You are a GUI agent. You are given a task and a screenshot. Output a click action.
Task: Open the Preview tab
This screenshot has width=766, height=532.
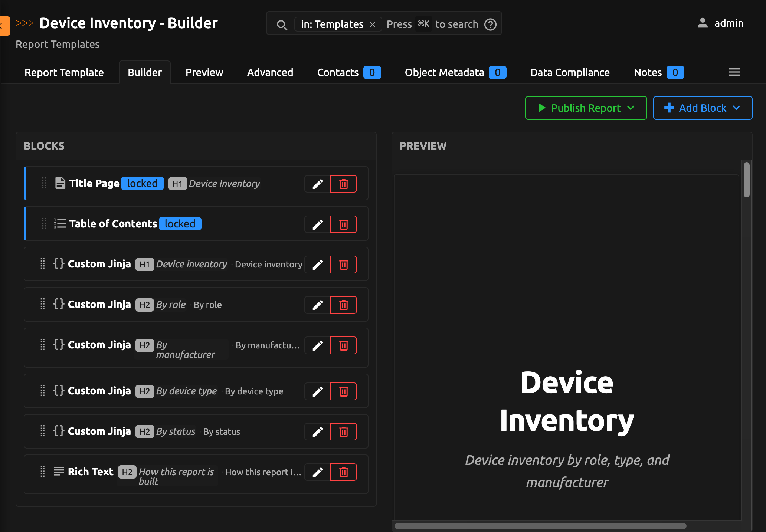pyautogui.click(x=204, y=72)
